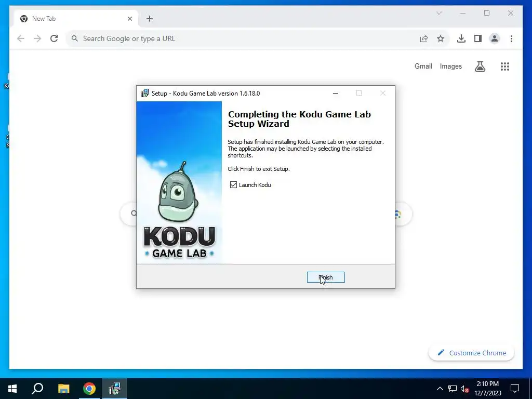Go back in Chrome

(x=21, y=38)
